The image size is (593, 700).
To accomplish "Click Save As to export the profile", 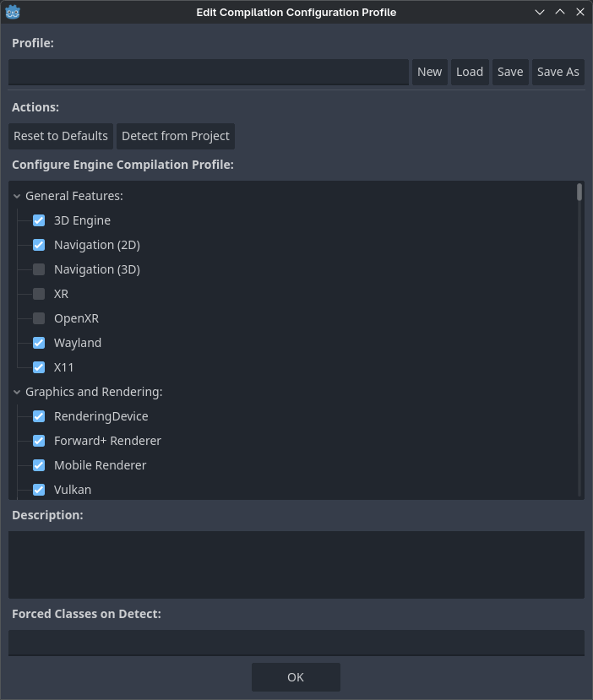I will [x=558, y=72].
